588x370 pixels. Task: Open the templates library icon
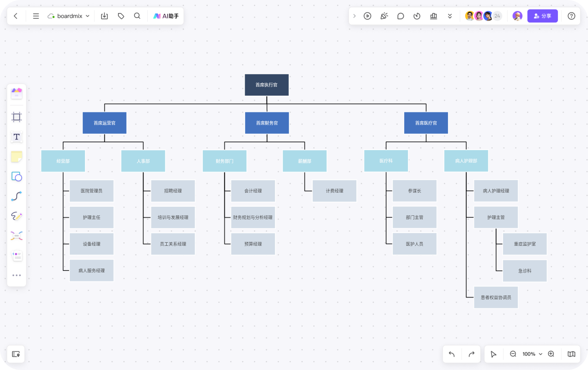(x=17, y=93)
